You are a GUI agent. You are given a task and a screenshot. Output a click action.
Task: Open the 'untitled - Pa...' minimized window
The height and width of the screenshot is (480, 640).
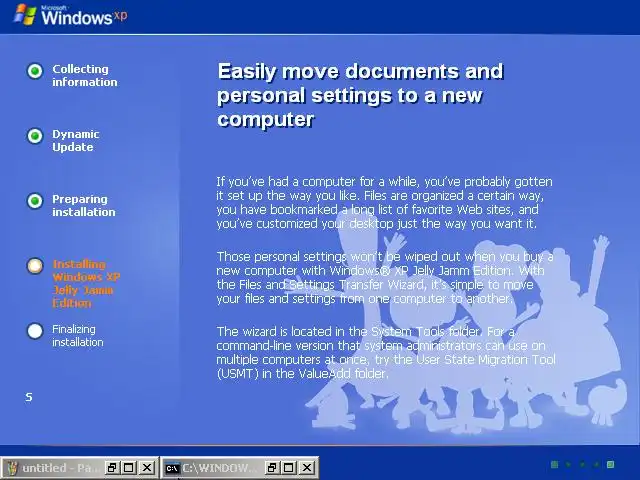pos(80,468)
